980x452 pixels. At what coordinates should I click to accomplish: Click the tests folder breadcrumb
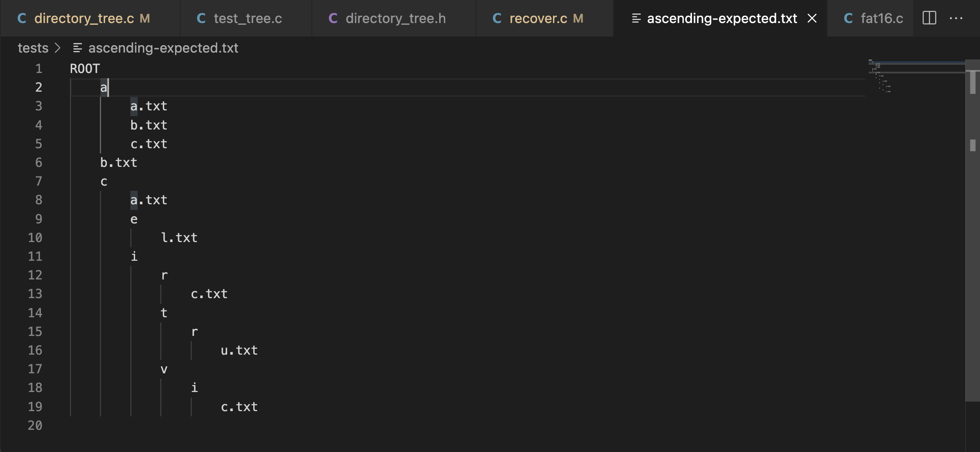33,48
